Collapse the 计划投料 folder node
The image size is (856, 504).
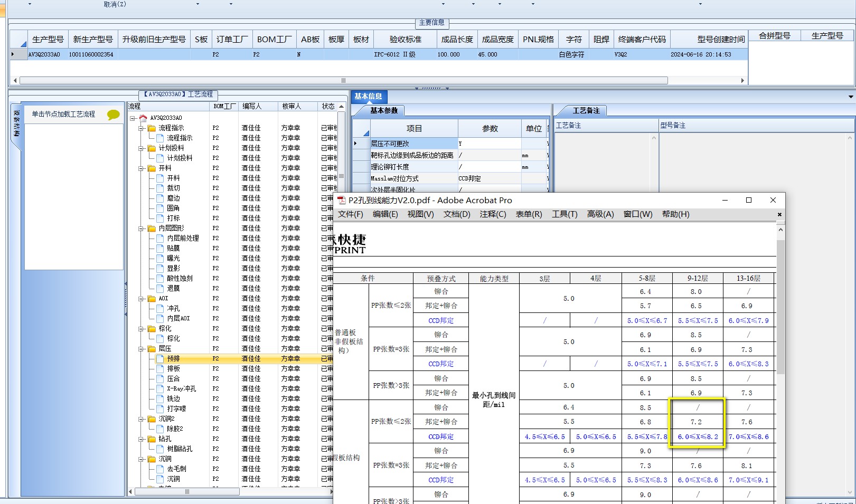pos(141,148)
